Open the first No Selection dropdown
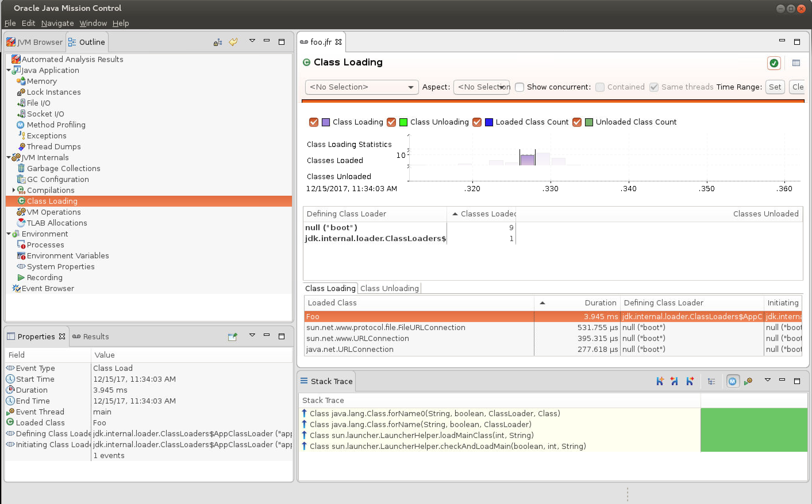 (361, 87)
